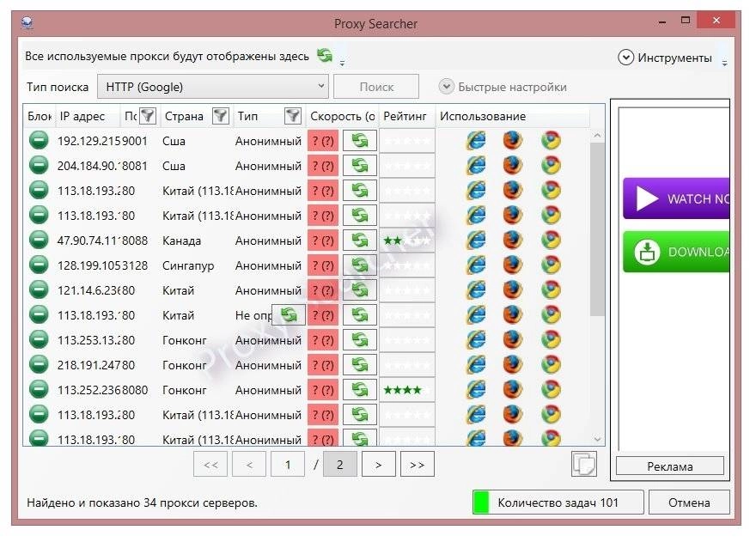This screenshot has height=542, width=756.
Task: Sort by Блок column header
Action: (40, 116)
